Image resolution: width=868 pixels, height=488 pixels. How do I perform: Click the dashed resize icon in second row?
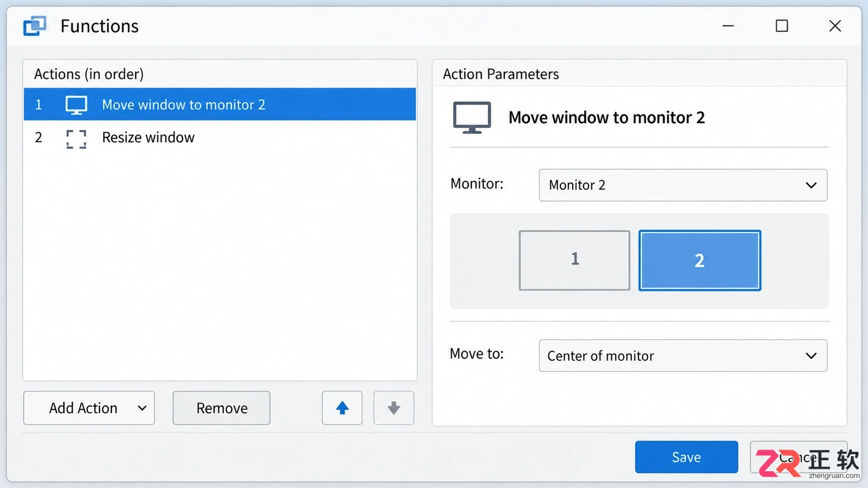pos(76,139)
